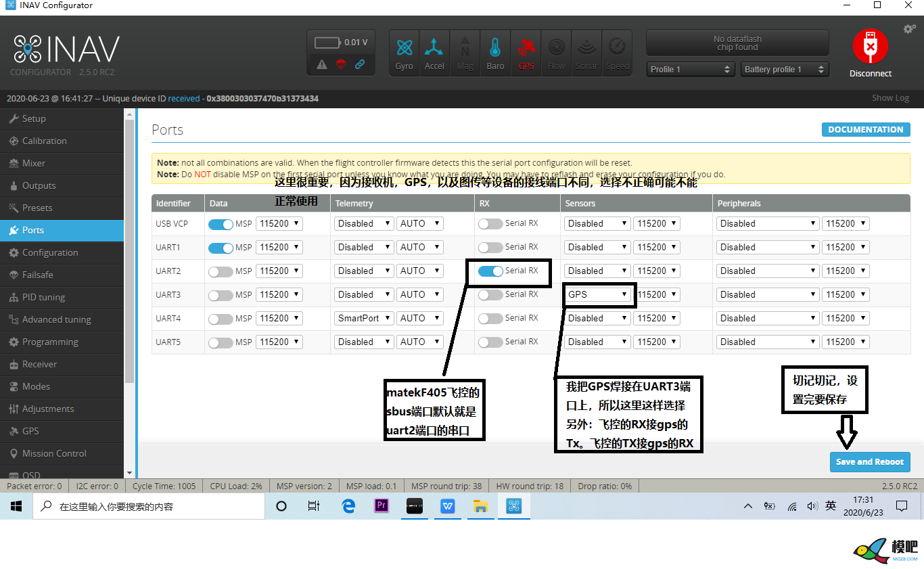Viewport: 924px width, 569px height.
Task: Enable Serial RX on UART1
Action: coord(490,247)
